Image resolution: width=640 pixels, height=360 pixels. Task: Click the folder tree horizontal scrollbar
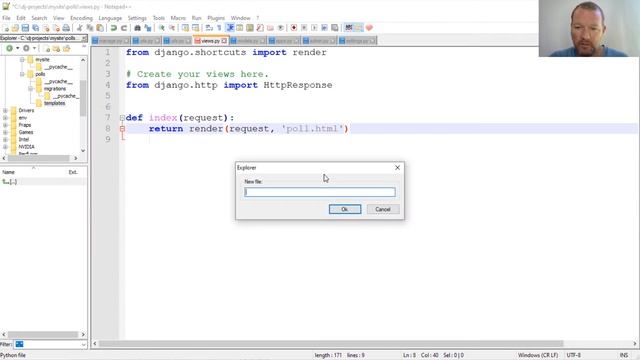[x=40, y=158]
